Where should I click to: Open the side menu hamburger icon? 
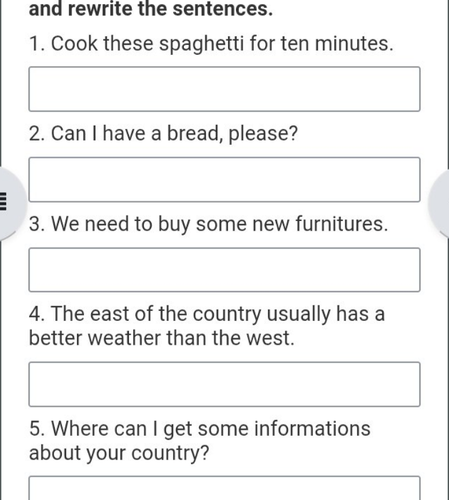click(x=3, y=201)
